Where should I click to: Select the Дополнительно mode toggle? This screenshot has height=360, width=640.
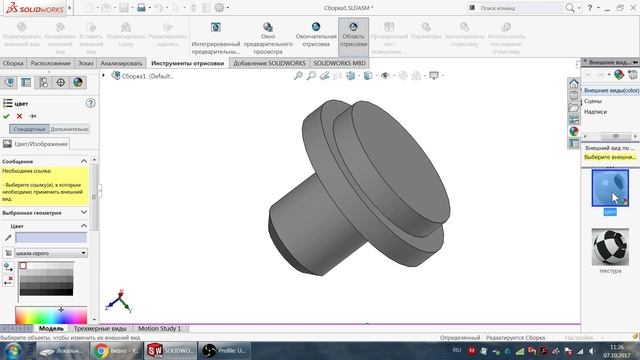[x=69, y=129]
